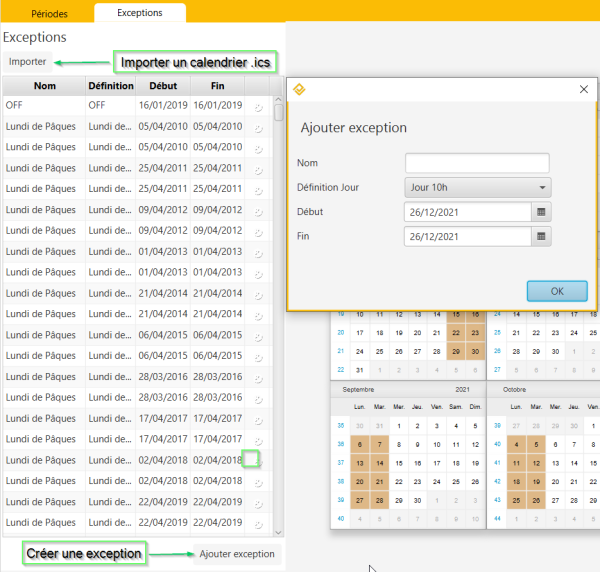
Task: Click the Début date text field
Action: 467,212
